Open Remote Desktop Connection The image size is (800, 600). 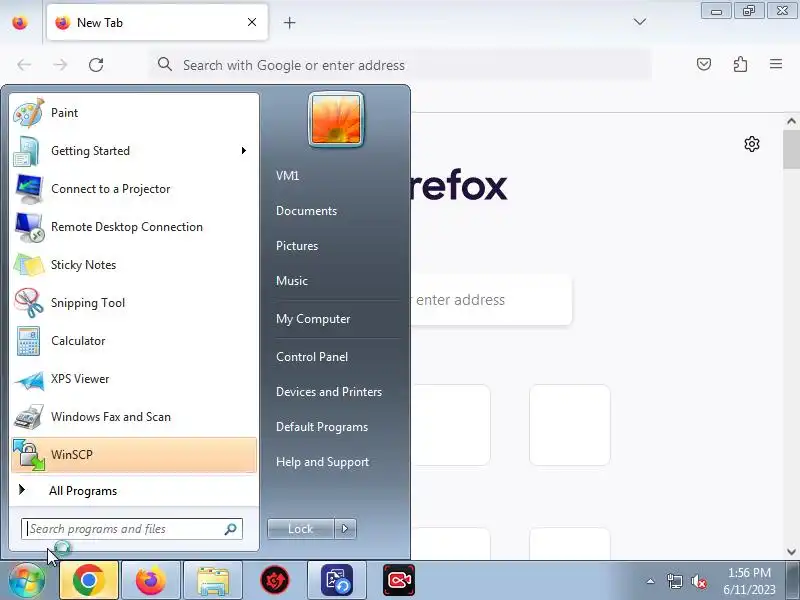pyautogui.click(x=134, y=227)
